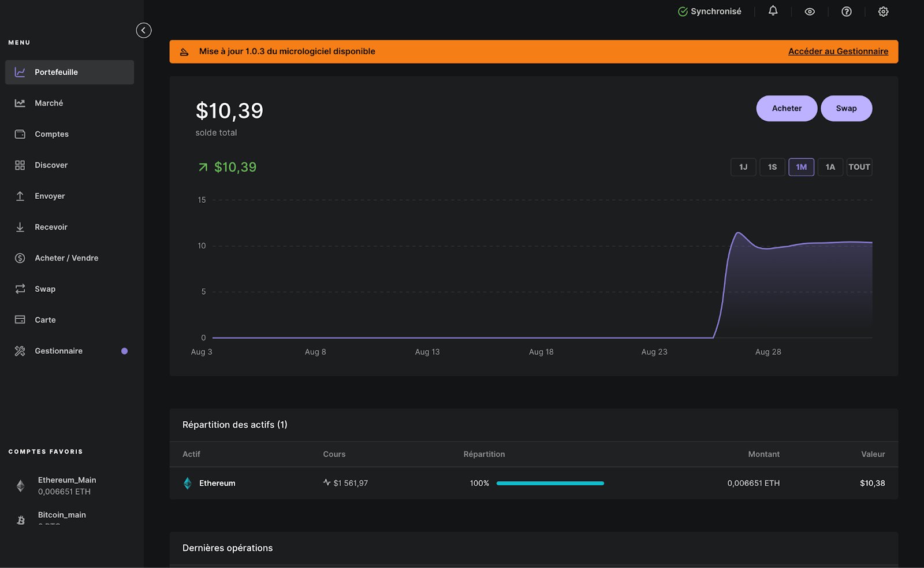Screen dimensions: 924x568
Task: Open Gestionnaire menu entry label
Action: click(x=58, y=351)
